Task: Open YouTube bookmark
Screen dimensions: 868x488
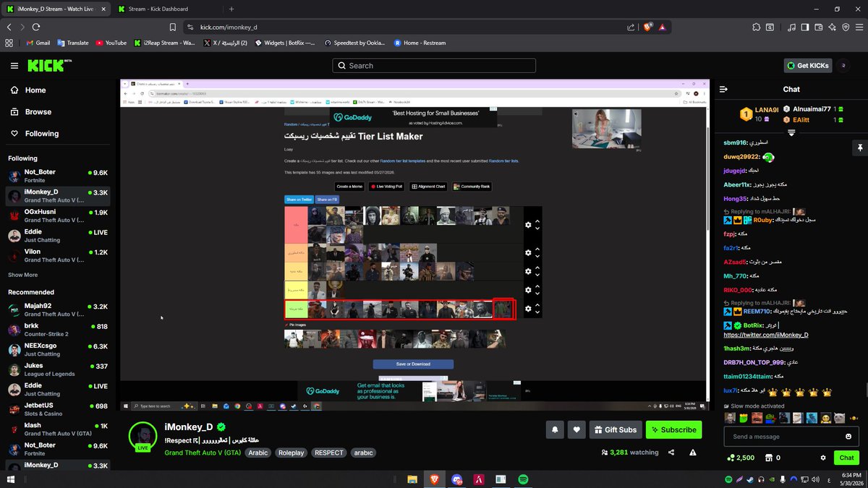Action: coord(111,43)
